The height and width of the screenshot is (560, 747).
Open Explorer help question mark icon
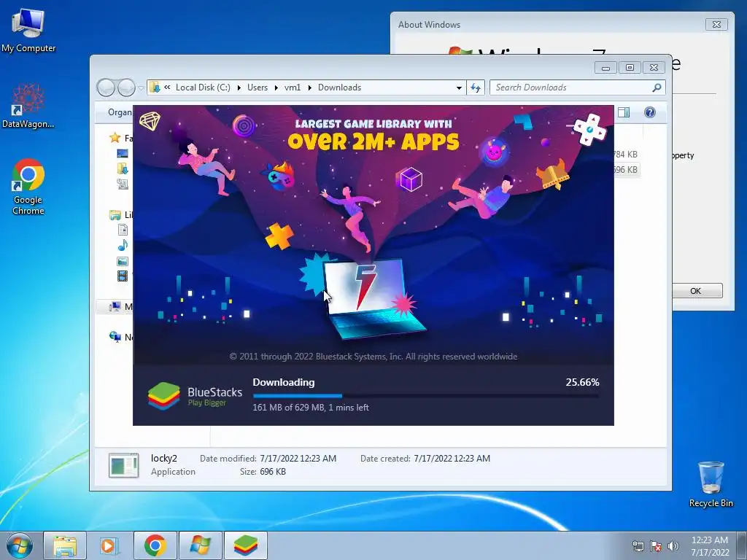(x=650, y=112)
